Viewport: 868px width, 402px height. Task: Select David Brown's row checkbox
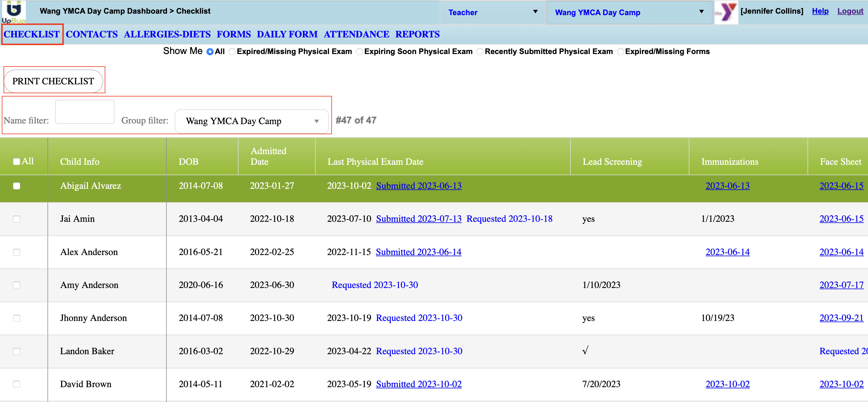click(x=17, y=384)
